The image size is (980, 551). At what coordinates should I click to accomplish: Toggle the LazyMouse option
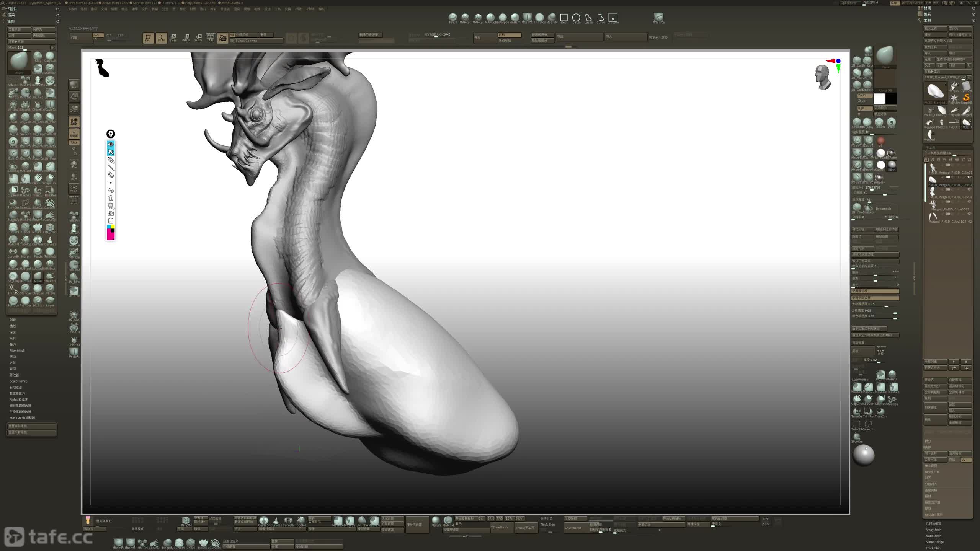(860, 379)
